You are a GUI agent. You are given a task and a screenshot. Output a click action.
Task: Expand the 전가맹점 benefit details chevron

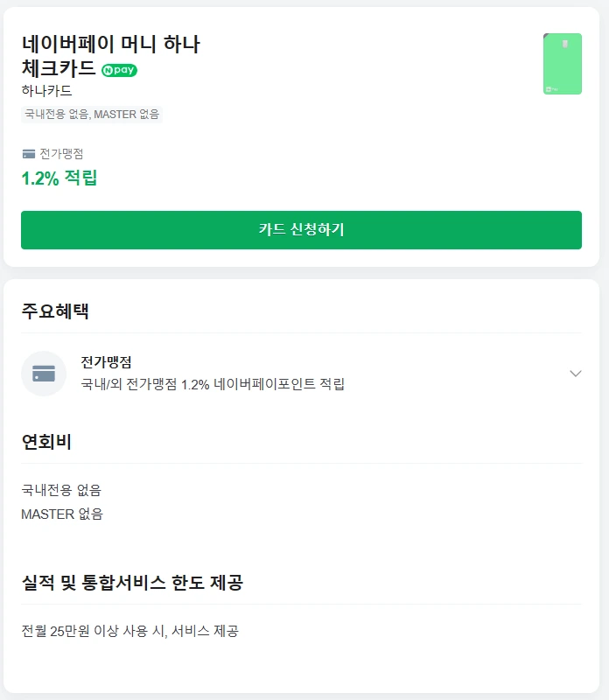tap(576, 373)
